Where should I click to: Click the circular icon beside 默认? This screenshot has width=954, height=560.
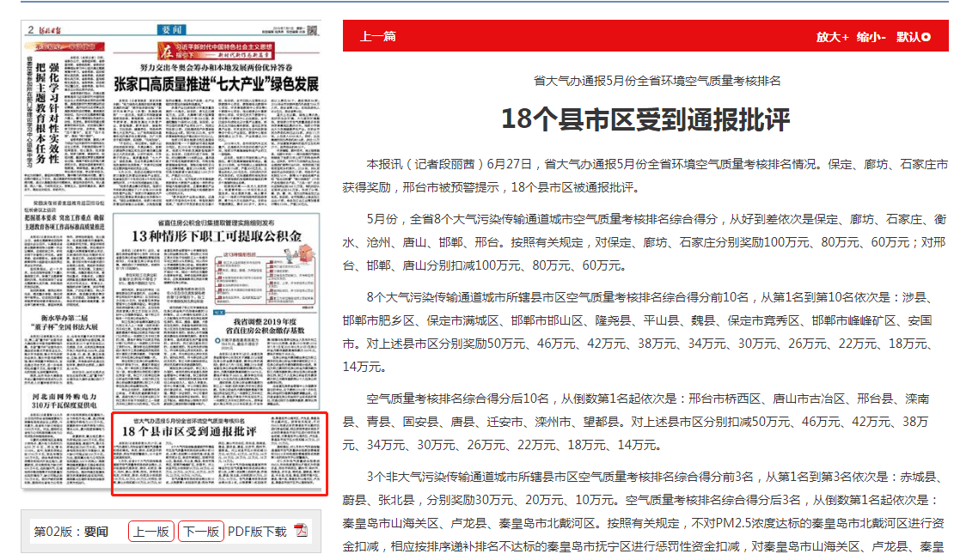click(926, 37)
